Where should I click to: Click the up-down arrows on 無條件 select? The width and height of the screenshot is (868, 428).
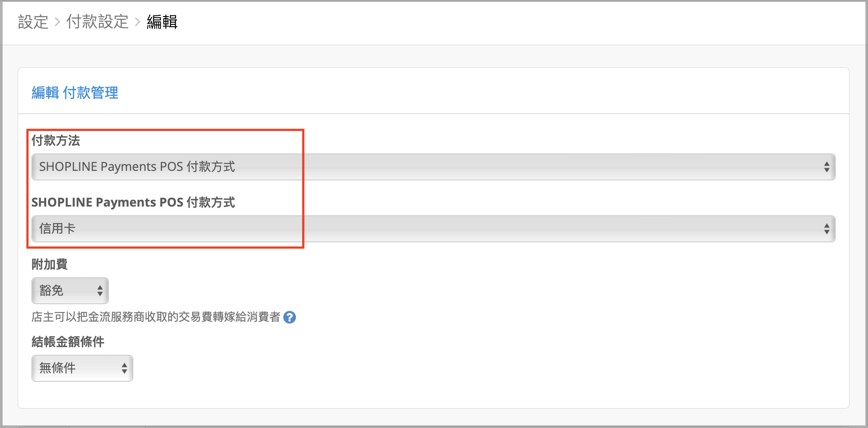tap(124, 368)
